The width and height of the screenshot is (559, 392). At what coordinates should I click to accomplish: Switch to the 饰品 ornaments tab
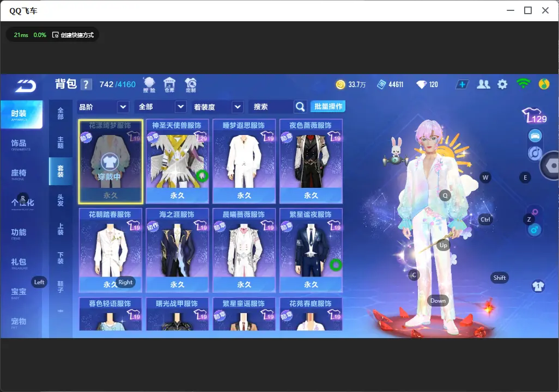tap(21, 144)
